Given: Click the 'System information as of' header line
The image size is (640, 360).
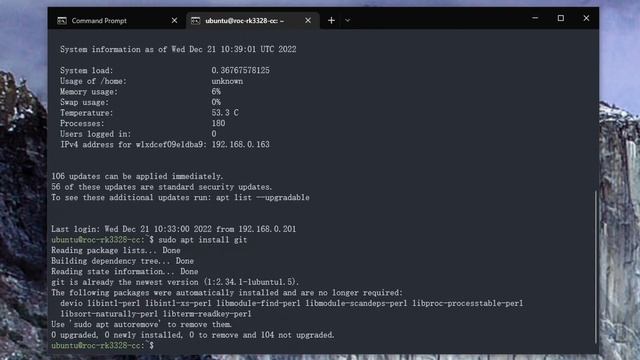Looking at the screenshot, I should pyautogui.click(x=178, y=49).
